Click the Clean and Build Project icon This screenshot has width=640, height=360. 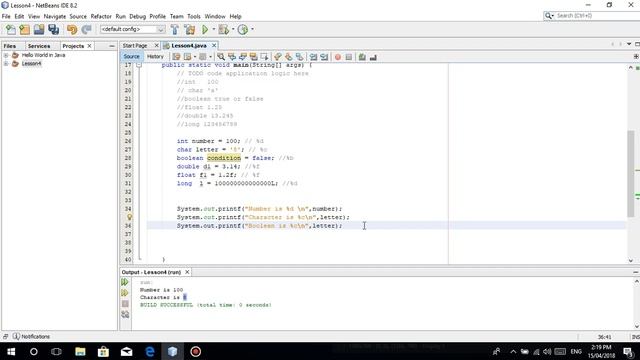pos(190,29)
